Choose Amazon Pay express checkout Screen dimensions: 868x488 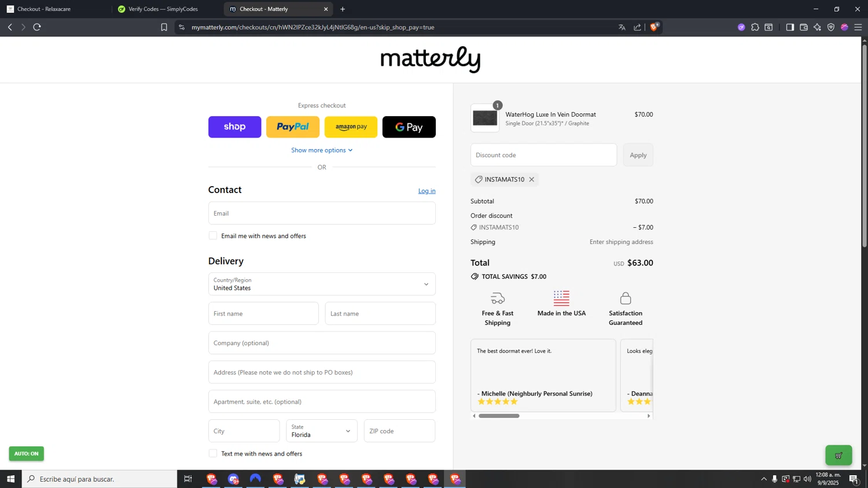351,127
